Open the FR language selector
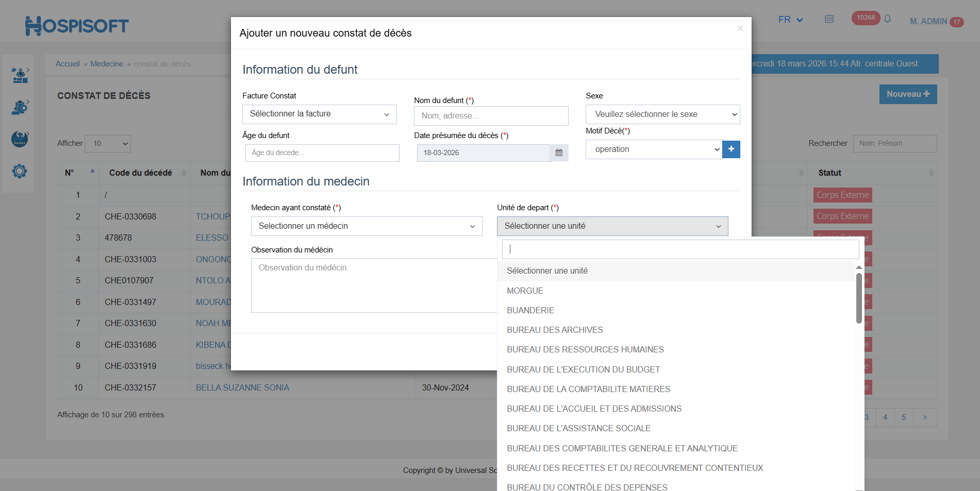The image size is (980, 491). [x=790, y=20]
